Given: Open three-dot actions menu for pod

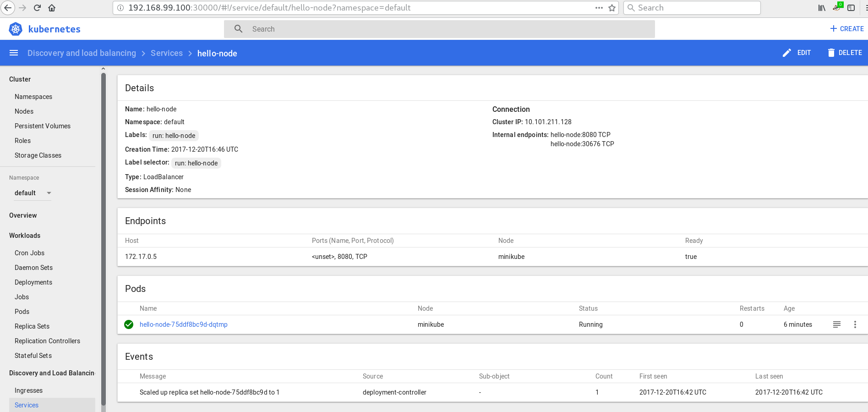Looking at the screenshot, I should [x=855, y=324].
